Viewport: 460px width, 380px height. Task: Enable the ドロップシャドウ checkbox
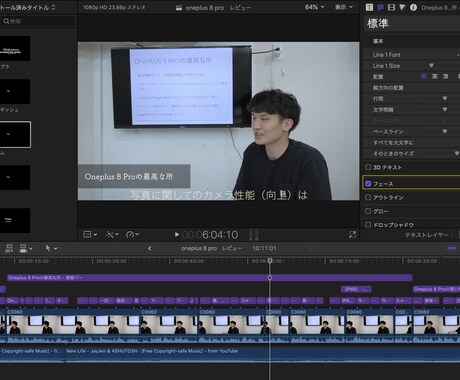point(368,225)
